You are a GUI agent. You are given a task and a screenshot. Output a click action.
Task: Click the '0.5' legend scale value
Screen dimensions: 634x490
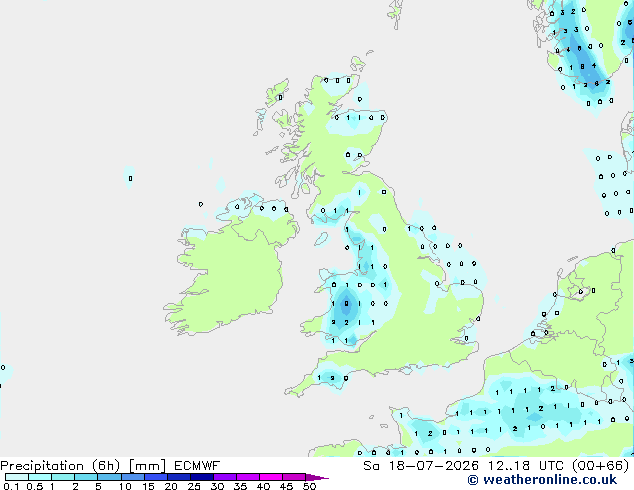pyautogui.click(x=35, y=486)
